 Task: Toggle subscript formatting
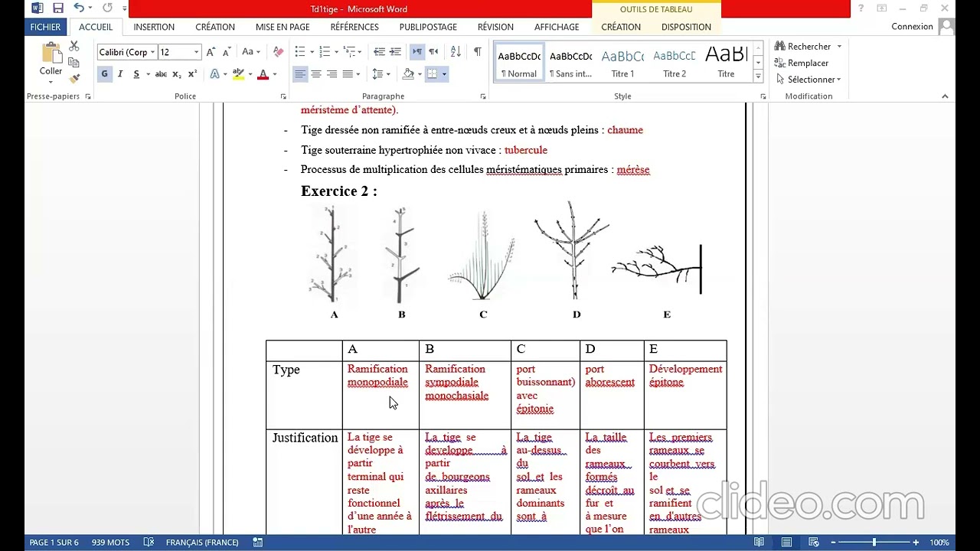(x=177, y=74)
